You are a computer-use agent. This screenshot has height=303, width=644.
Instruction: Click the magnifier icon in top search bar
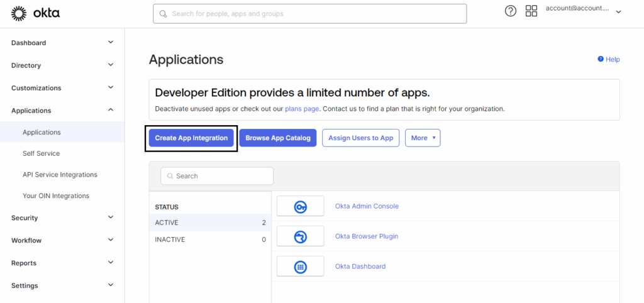click(x=164, y=14)
